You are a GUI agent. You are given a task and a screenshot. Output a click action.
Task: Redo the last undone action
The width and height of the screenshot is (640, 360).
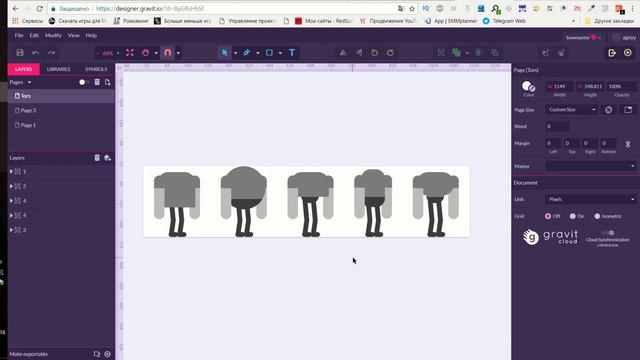(51, 53)
